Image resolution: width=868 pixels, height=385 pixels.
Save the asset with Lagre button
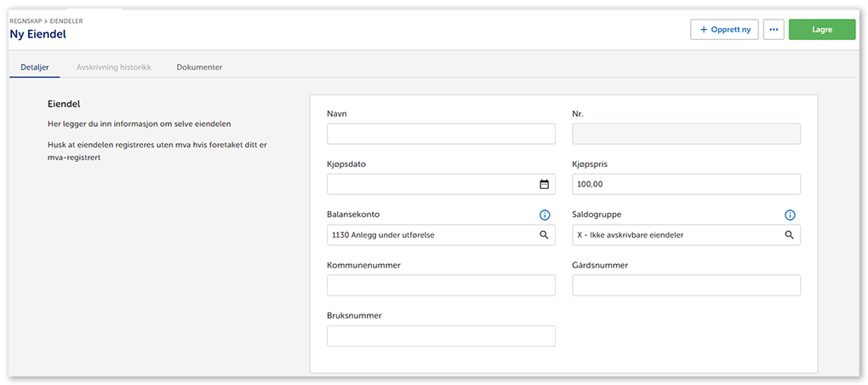point(821,30)
